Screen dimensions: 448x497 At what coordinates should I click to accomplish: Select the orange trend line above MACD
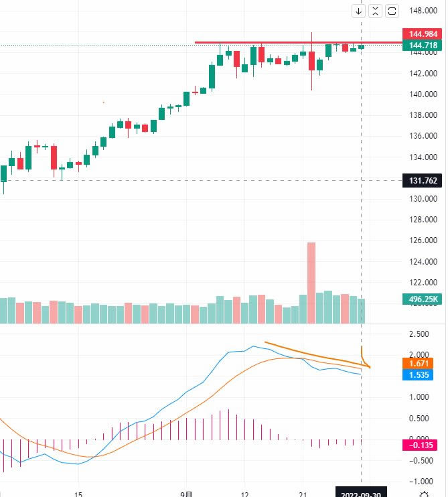tap(308, 351)
